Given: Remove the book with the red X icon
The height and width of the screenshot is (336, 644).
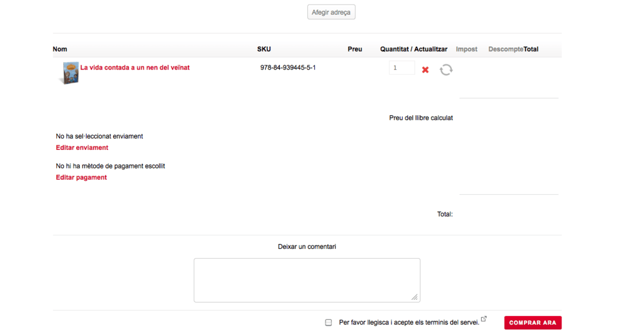Looking at the screenshot, I should (425, 70).
